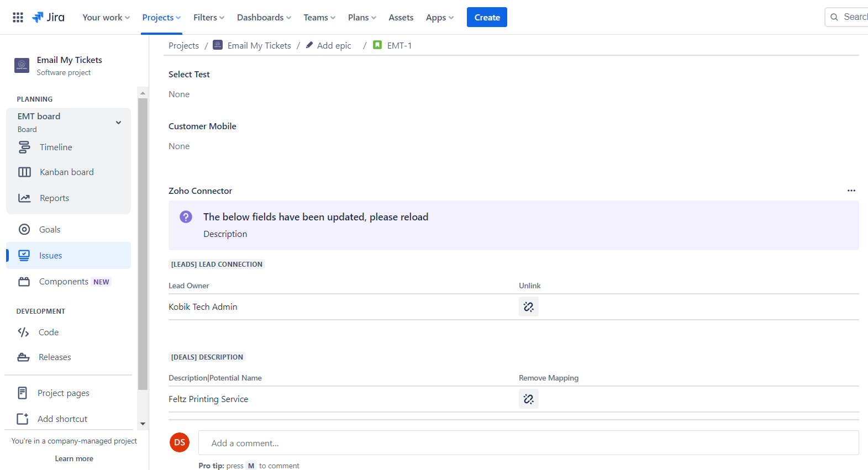Click the Add epic breadcrumb

coord(334,45)
